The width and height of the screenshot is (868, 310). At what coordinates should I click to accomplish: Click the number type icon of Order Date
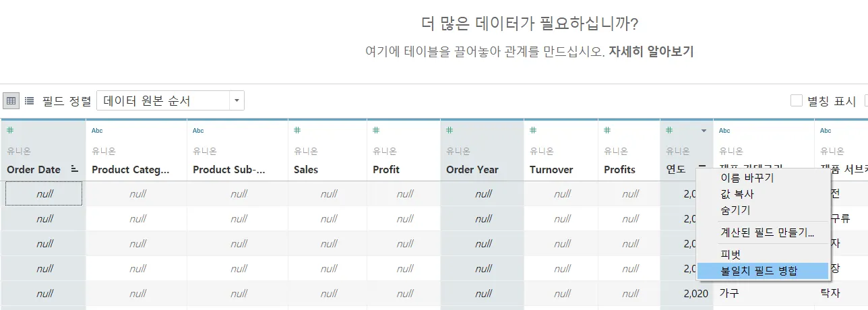pyautogui.click(x=11, y=130)
